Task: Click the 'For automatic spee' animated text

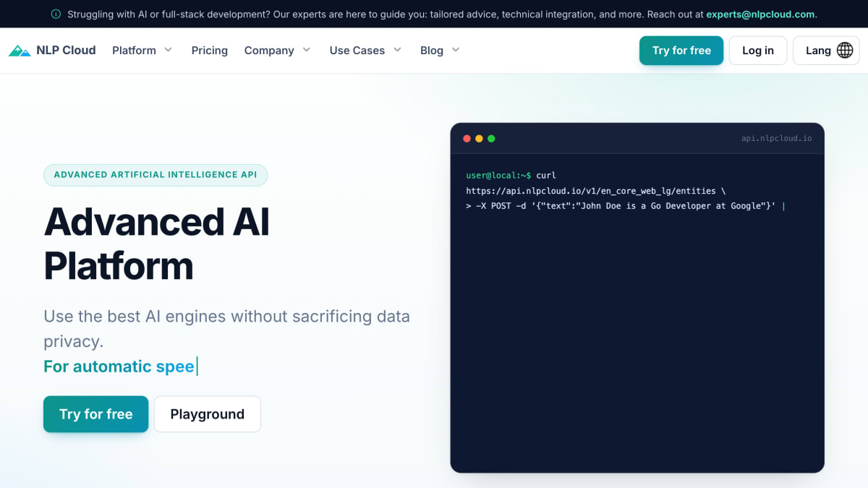Action: pyautogui.click(x=119, y=367)
